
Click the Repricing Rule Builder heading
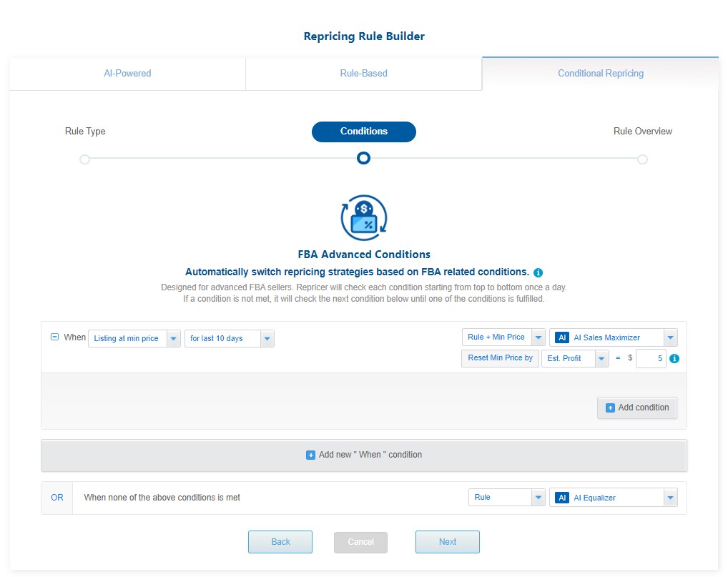pos(364,36)
